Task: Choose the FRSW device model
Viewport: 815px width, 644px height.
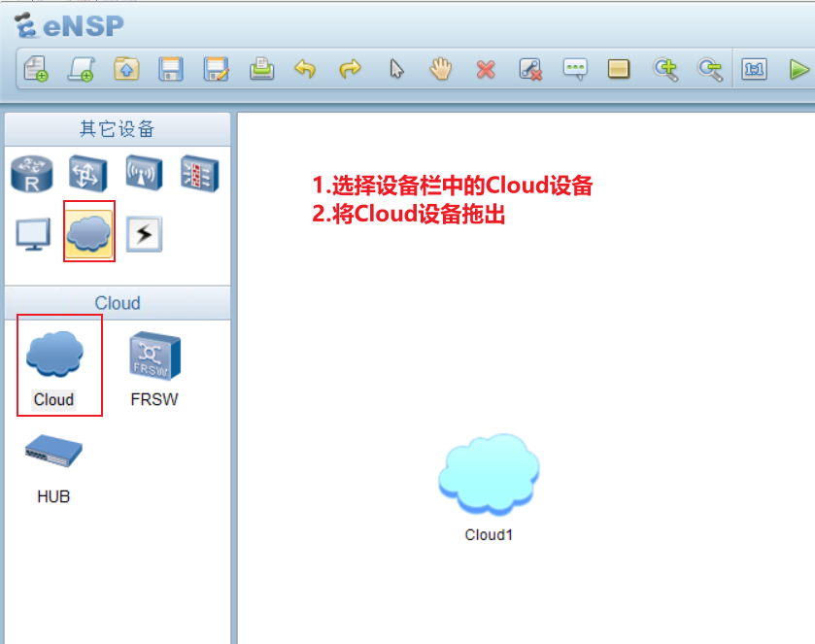Action: [154, 369]
